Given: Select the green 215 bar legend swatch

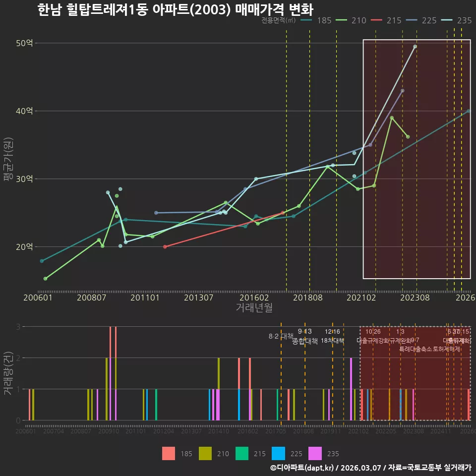Looking at the screenshot, I should click(242, 454).
